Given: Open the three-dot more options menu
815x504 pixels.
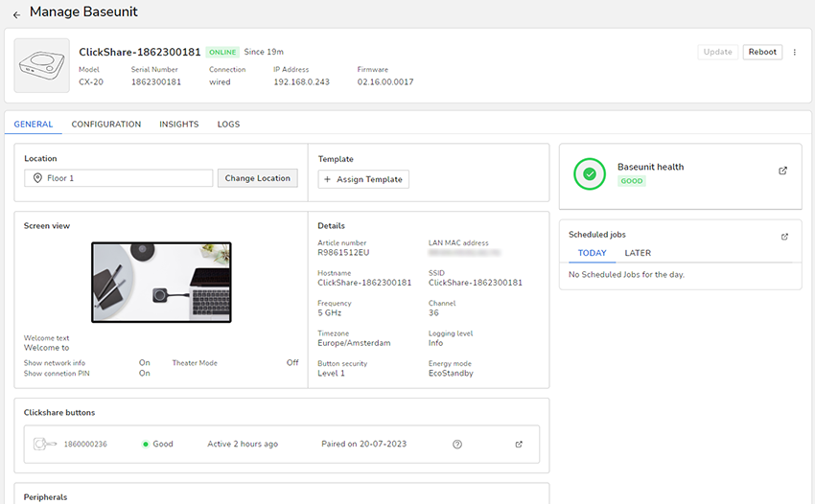Looking at the screenshot, I should [x=794, y=52].
